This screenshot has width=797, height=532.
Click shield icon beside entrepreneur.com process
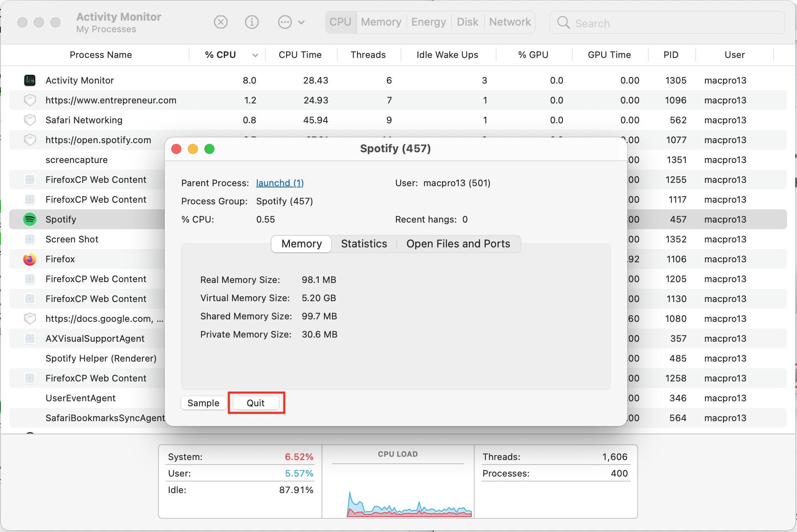click(x=30, y=100)
